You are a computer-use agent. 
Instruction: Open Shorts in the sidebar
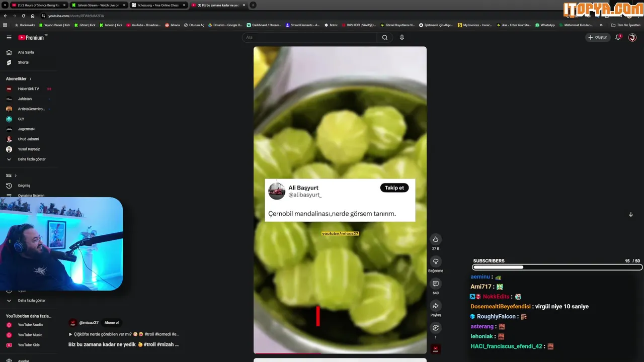(x=23, y=62)
